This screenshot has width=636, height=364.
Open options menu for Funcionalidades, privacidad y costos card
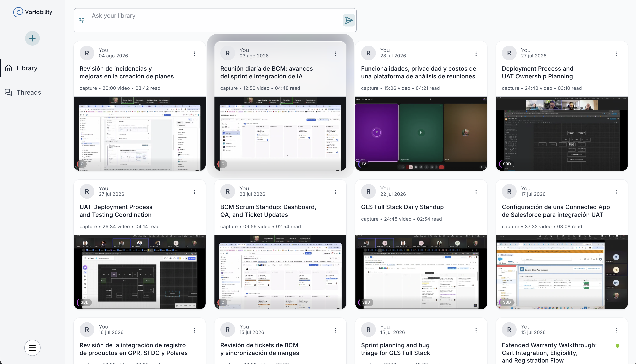coord(476,54)
